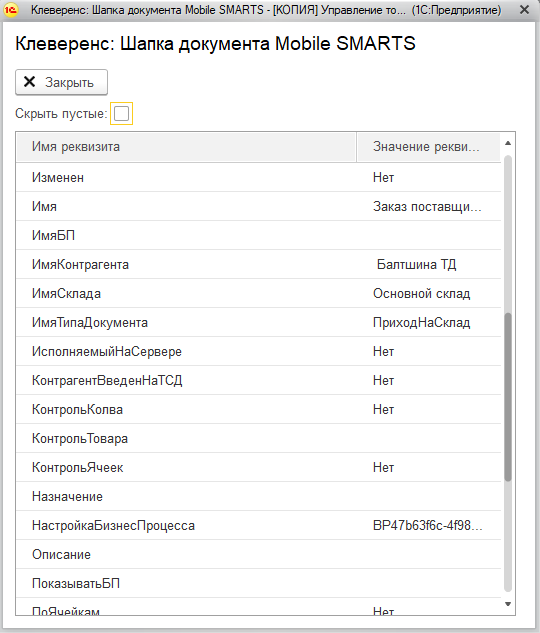Image resolution: width=540 pixels, height=633 pixels.
Task: Select the Имя attribute row
Action: click(x=258, y=206)
